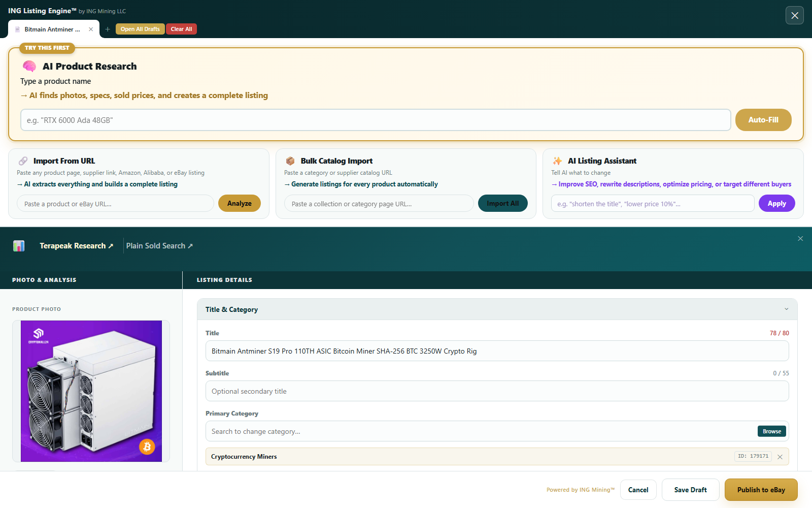Click the 78 / 80 title counter
This screenshot has height=508, width=812.
tap(780, 333)
